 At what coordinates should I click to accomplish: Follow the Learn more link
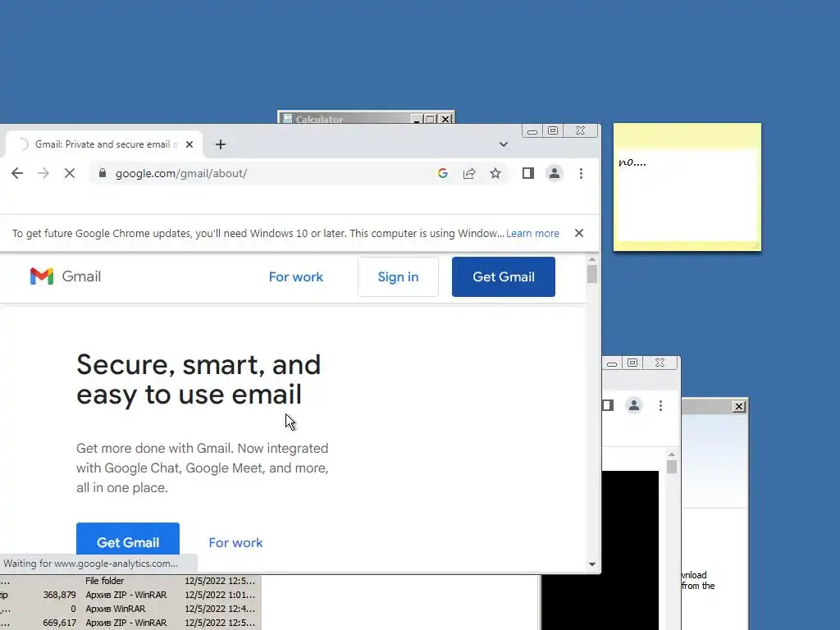(x=532, y=234)
